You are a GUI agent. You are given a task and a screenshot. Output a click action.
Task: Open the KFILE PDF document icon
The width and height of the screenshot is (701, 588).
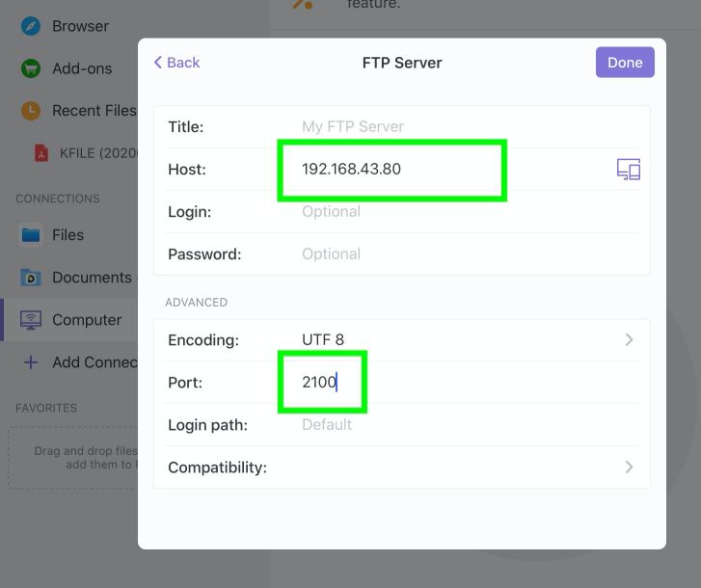[41, 152]
